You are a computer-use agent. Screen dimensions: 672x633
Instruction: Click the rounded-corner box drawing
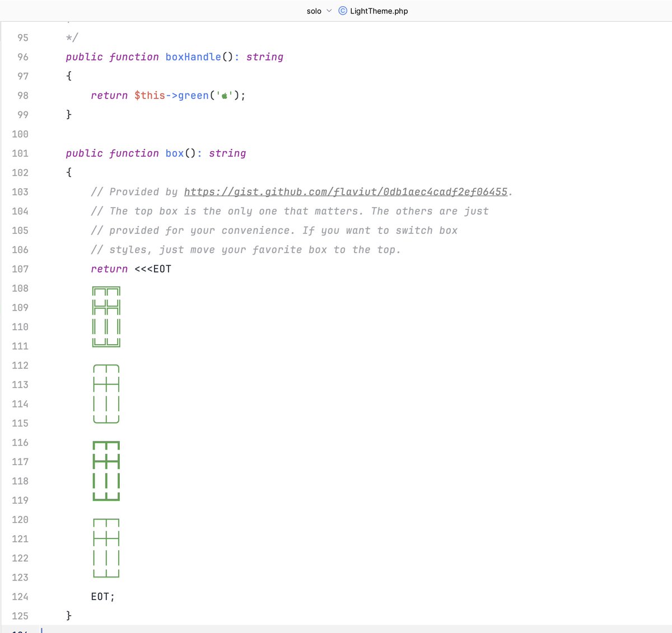(106, 394)
